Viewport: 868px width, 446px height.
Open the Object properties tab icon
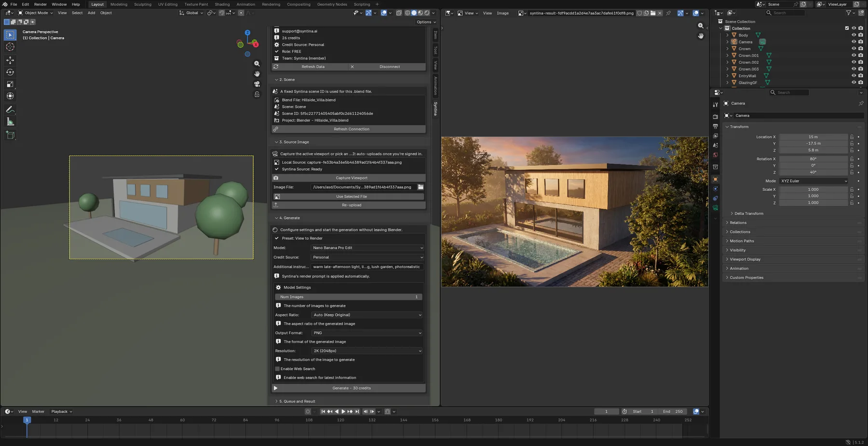tap(715, 179)
